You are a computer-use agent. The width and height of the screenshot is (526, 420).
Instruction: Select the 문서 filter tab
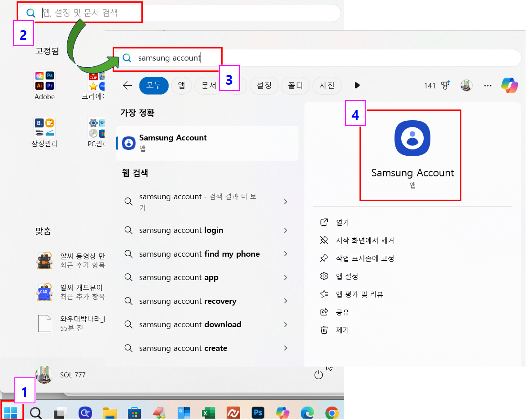(x=209, y=86)
